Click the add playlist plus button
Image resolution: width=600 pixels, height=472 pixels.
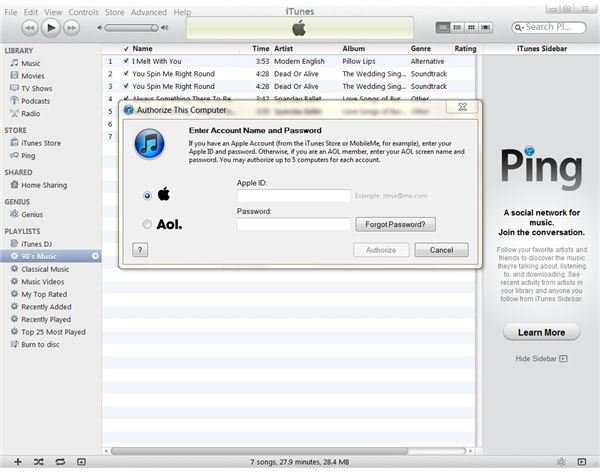[x=18, y=462]
